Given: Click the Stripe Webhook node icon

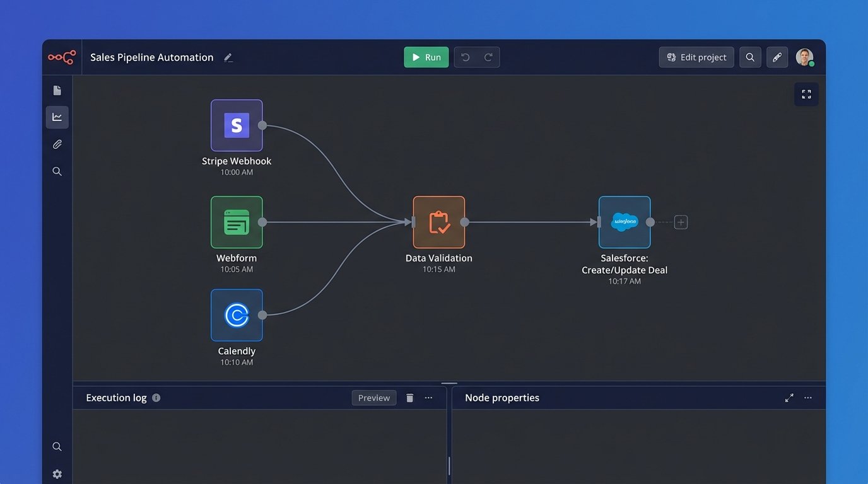Looking at the screenshot, I should point(237,125).
